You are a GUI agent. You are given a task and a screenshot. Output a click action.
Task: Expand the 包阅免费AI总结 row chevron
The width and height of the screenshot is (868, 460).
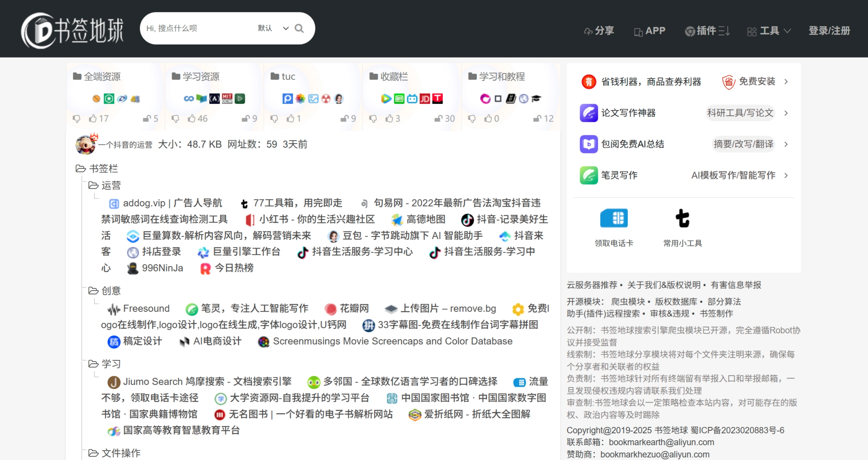[786, 144]
